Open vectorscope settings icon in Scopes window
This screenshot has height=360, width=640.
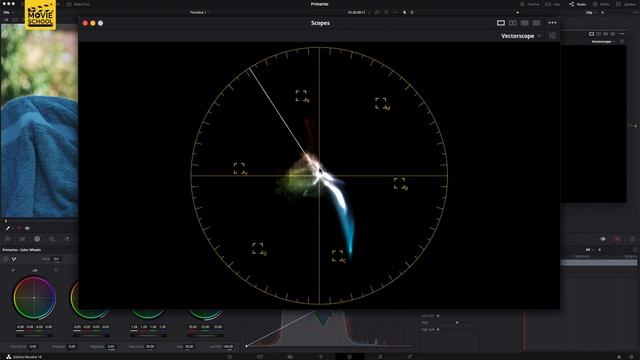pos(552,36)
